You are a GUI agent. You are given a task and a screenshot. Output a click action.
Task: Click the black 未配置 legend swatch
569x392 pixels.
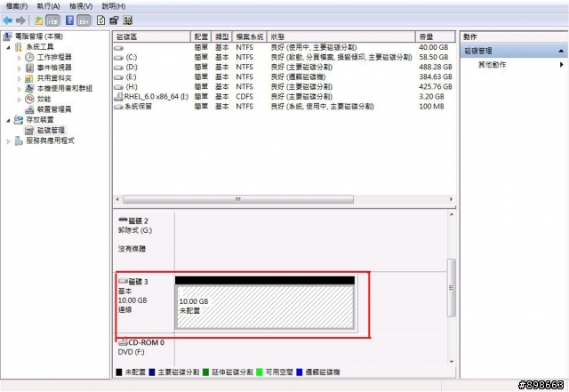coord(118,372)
